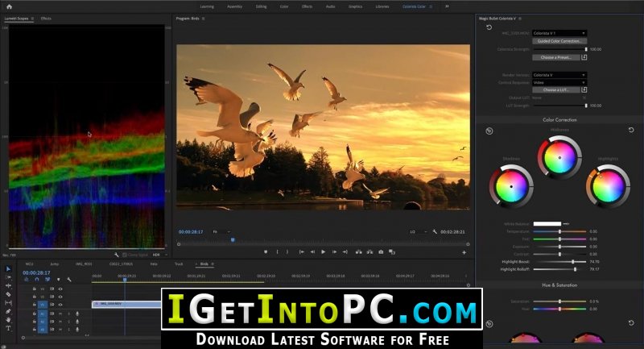The width and height of the screenshot is (644, 349).
Task: Click Choose a LUT button
Action: (x=556, y=89)
